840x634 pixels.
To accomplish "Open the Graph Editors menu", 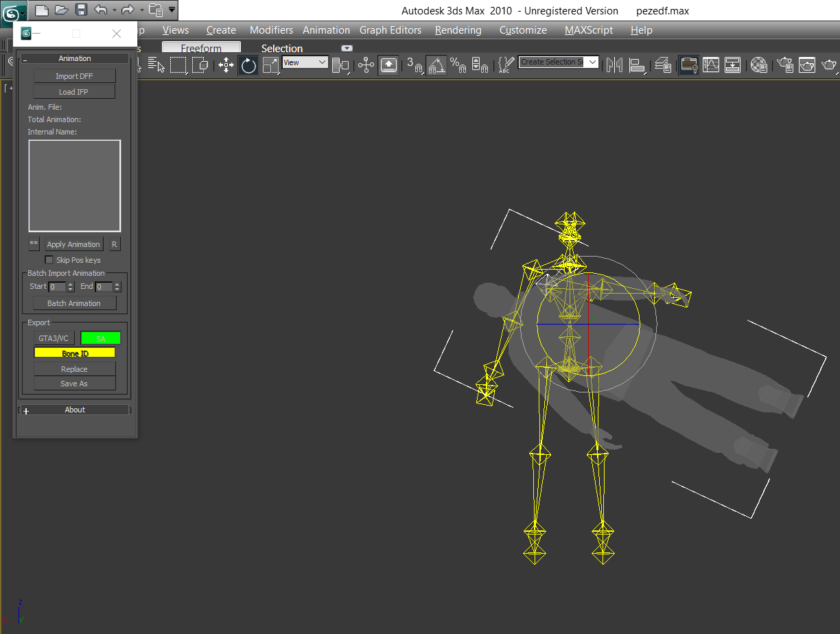I will [390, 30].
